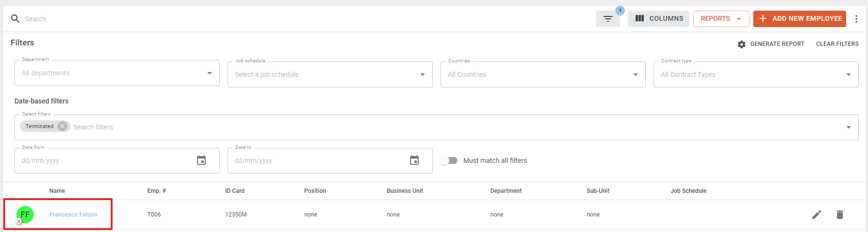868x232 pixels.
Task: Delete Francesca Falzon using trash icon
Action: click(x=840, y=215)
